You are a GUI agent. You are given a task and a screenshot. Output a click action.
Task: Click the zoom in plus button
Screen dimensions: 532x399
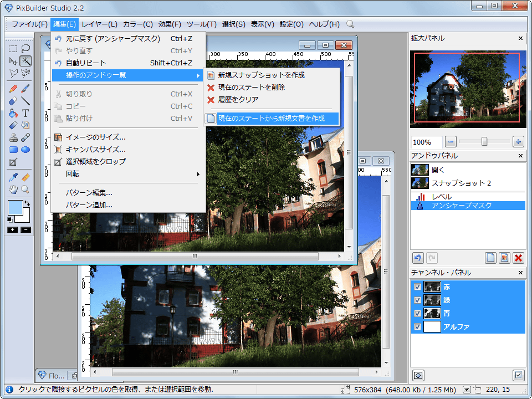click(x=518, y=141)
